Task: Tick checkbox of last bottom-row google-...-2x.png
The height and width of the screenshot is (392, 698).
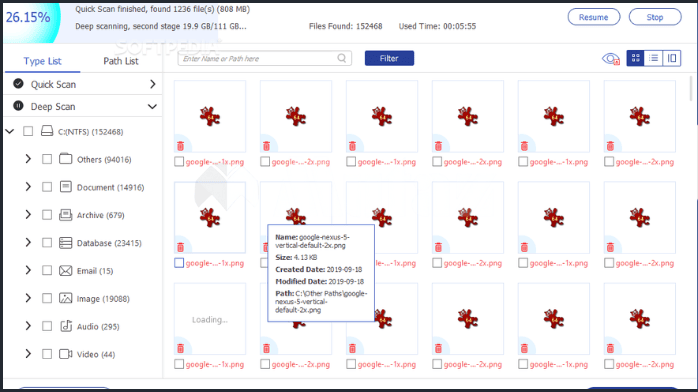Action: click(609, 364)
